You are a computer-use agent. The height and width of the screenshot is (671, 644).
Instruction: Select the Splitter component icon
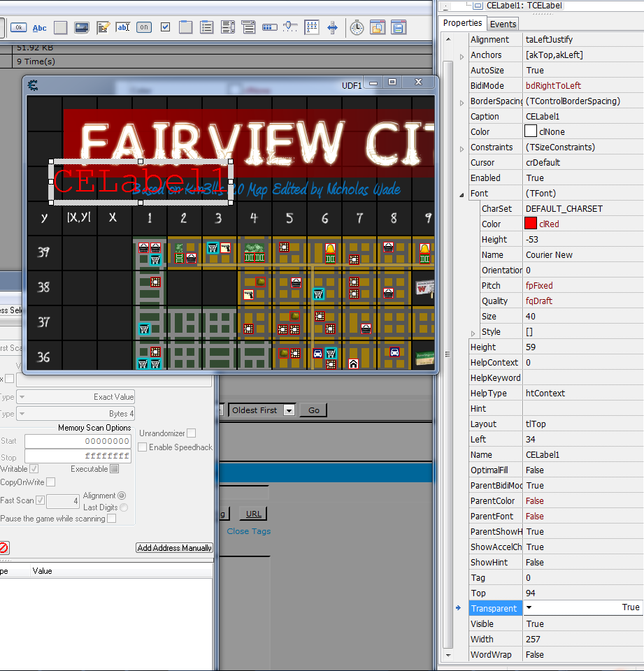[x=332, y=28]
